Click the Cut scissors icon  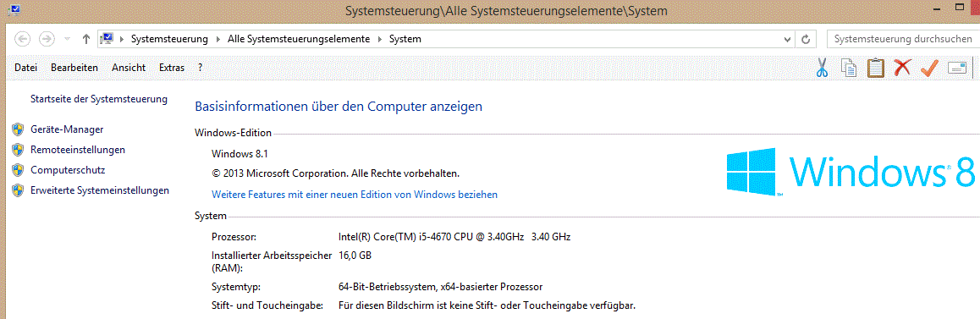[823, 68]
